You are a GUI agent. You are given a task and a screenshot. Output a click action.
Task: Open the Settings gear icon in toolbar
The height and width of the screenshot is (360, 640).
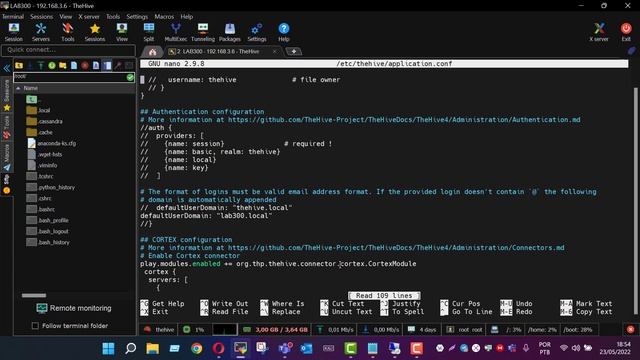point(257,32)
